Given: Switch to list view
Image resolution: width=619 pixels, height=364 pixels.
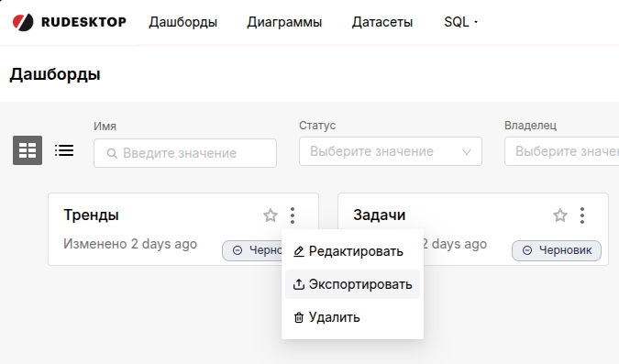Looking at the screenshot, I should (64, 150).
